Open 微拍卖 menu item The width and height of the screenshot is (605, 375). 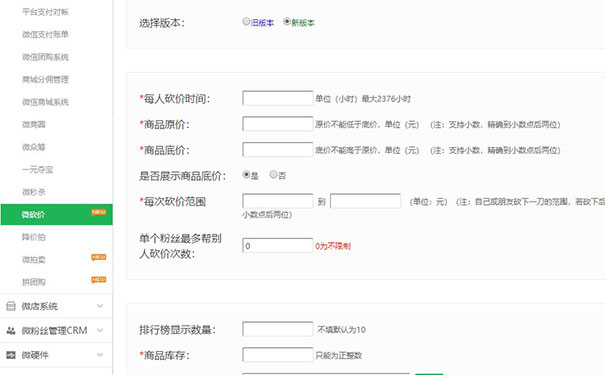click(x=34, y=260)
